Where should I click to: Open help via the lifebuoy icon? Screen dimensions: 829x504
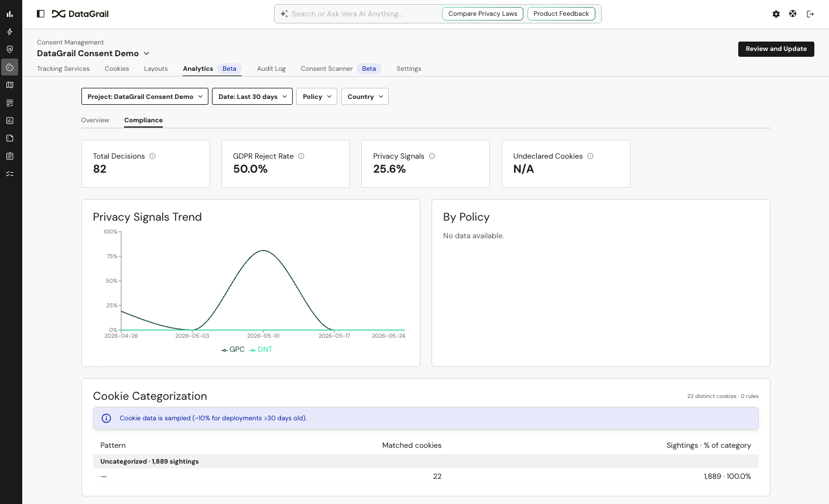coord(793,13)
